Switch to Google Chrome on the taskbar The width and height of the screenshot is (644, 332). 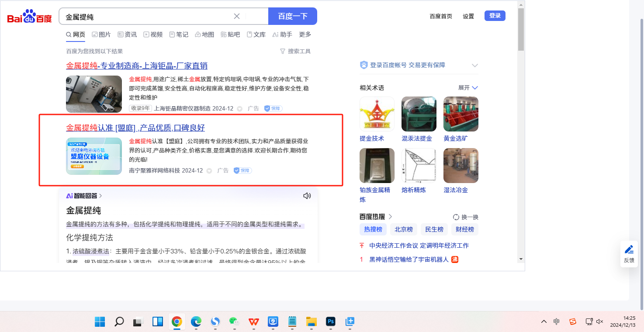(x=177, y=322)
